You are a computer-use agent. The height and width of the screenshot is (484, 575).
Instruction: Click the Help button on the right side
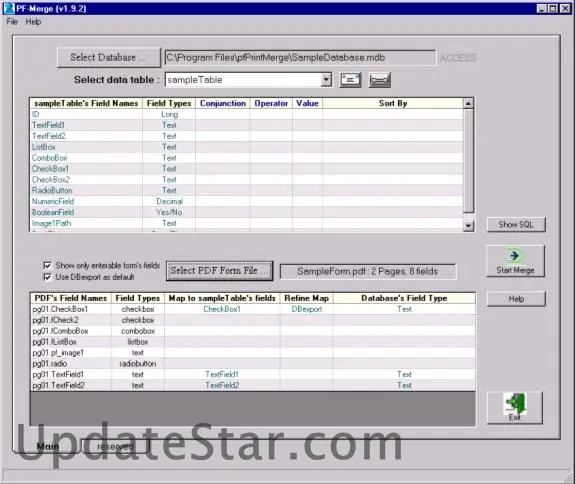pyautogui.click(x=516, y=299)
